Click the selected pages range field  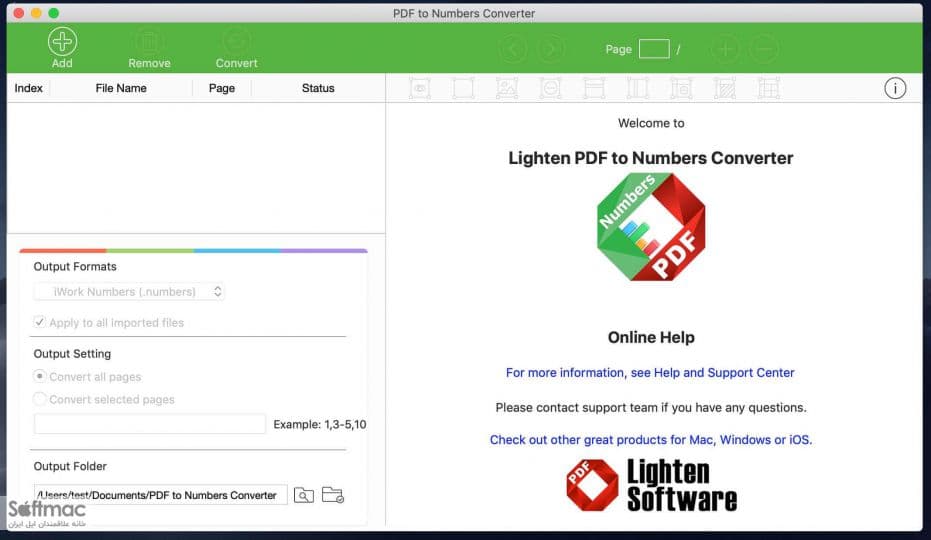pyautogui.click(x=150, y=424)
